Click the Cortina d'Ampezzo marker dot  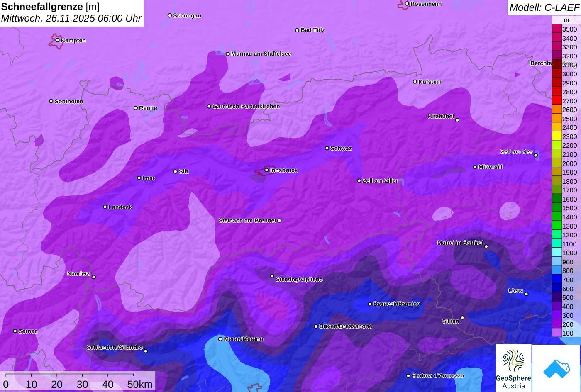408,376
